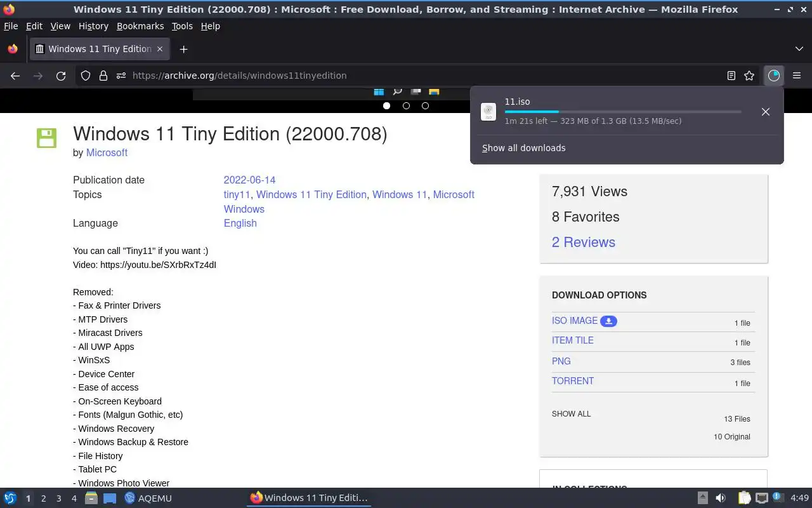Viewport: 812px width, 508px height.
Task: Click the 11.iso download progress bar
Action: click(623, 112)
